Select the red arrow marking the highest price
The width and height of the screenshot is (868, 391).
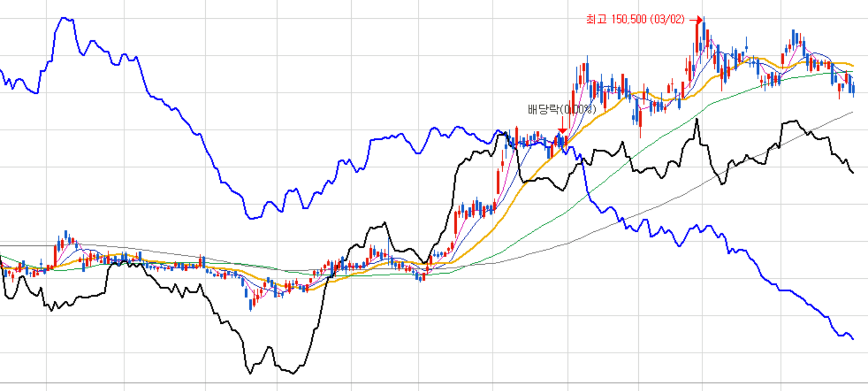[x=697, y=19]
